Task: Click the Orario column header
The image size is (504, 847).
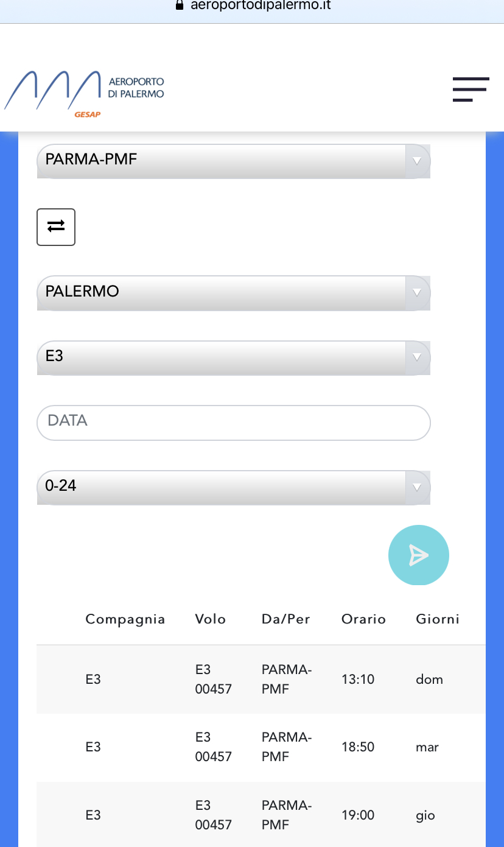Action: (x=363, y=619)
